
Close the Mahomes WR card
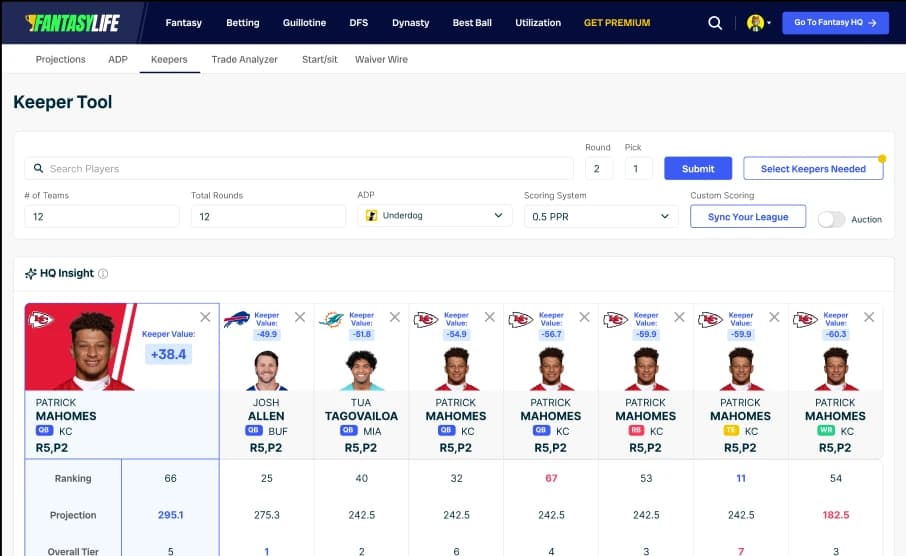[869, 317]
